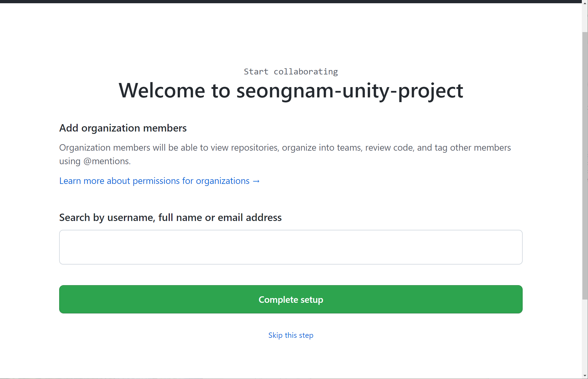
Task: Click Skip this step link
Action: click(x=290, y=335)
